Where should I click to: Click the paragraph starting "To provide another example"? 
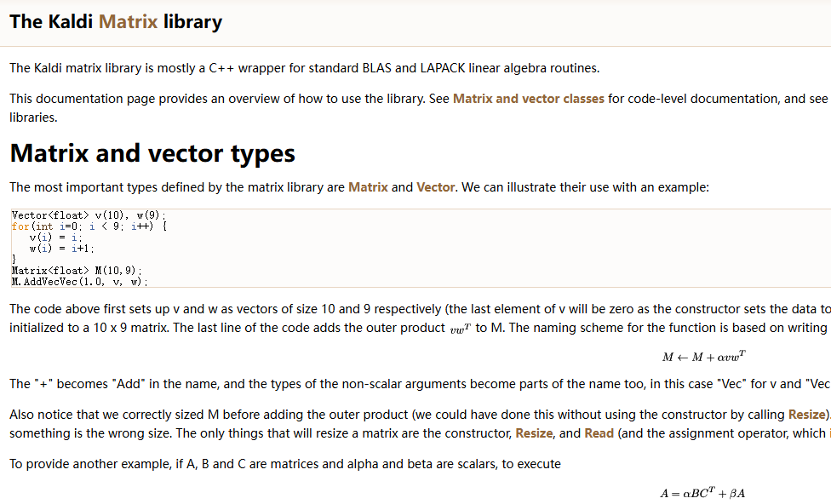[x=285, y=464]
